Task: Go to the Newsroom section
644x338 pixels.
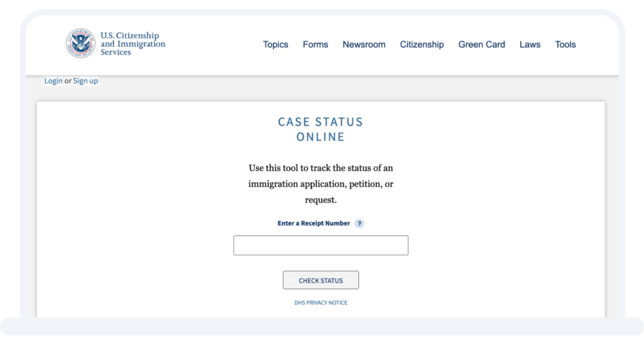Action: 364,44
